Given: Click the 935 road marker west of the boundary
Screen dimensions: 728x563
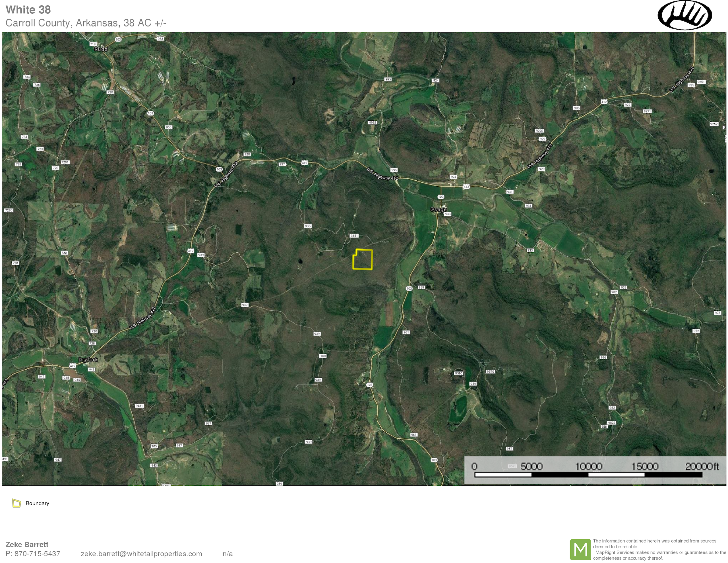Looking at the screenshot, I should coord(308,226).
